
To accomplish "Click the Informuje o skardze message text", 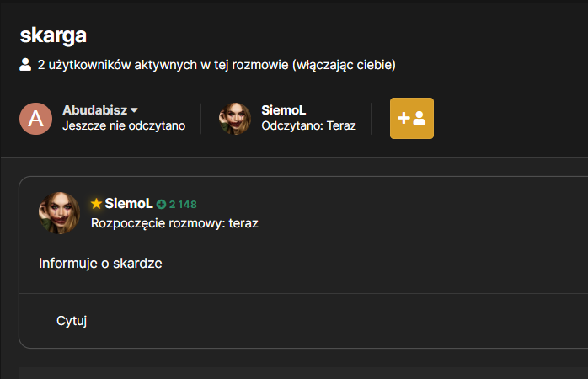I will [x=100, y=263].
